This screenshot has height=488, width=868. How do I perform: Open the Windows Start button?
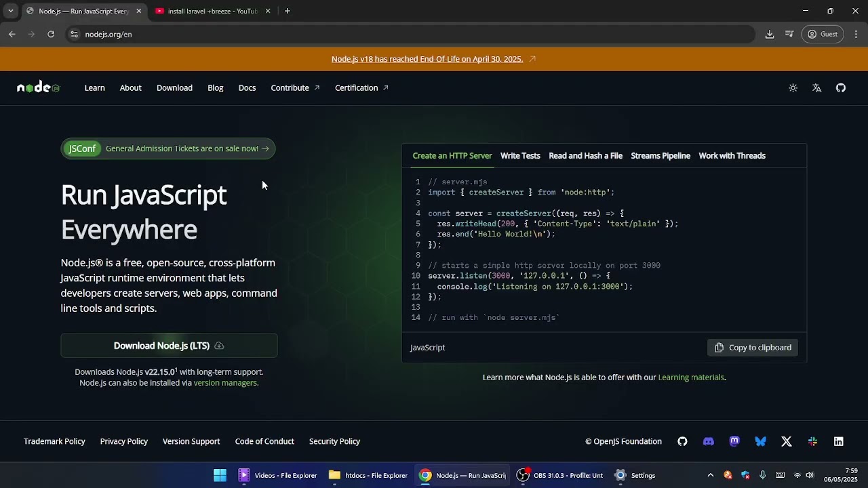(x=220, y=475)
